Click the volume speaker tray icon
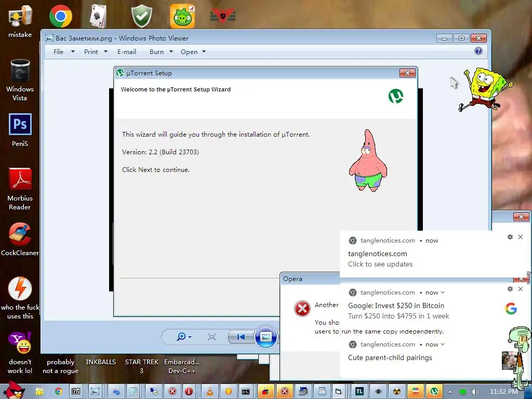Image resolution: width=532 pixels, height=399 pixels. coord(475,392)
